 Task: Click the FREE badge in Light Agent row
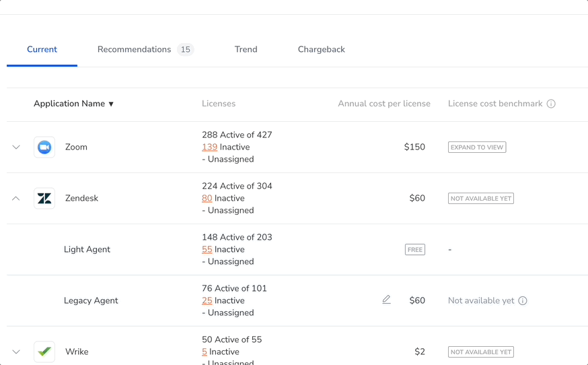click(415, 250)
